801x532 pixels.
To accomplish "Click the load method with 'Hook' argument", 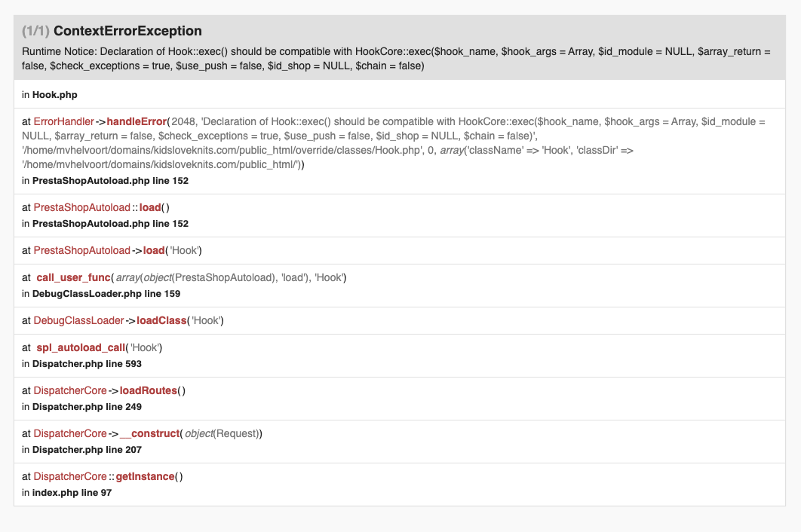I will pyautogui.click(x=154, y=250).
